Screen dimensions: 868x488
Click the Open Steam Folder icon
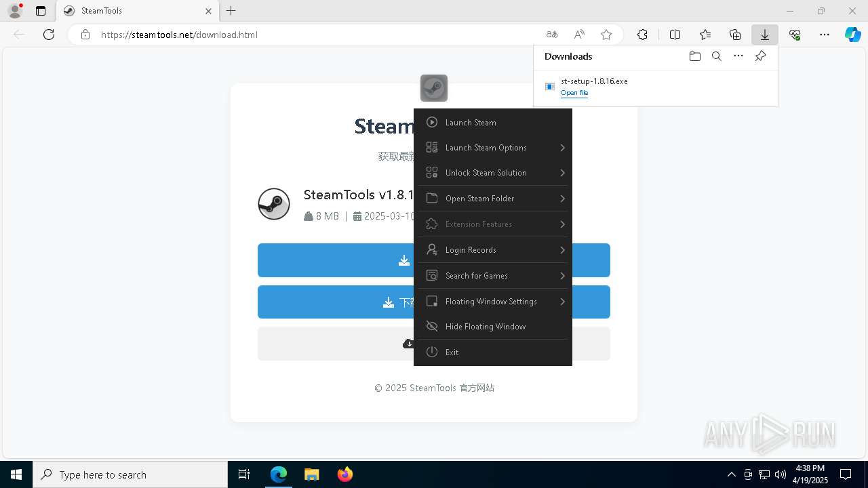click(x=432, y=199)
